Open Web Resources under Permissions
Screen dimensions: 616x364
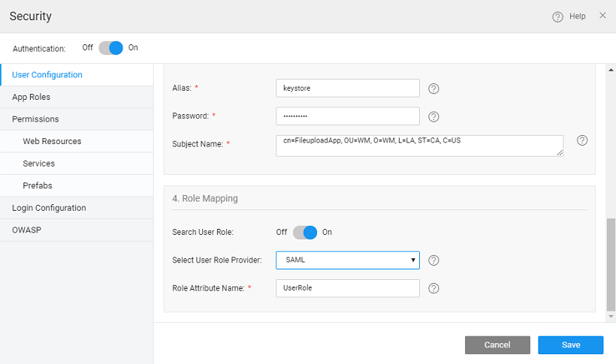(52, 141)
